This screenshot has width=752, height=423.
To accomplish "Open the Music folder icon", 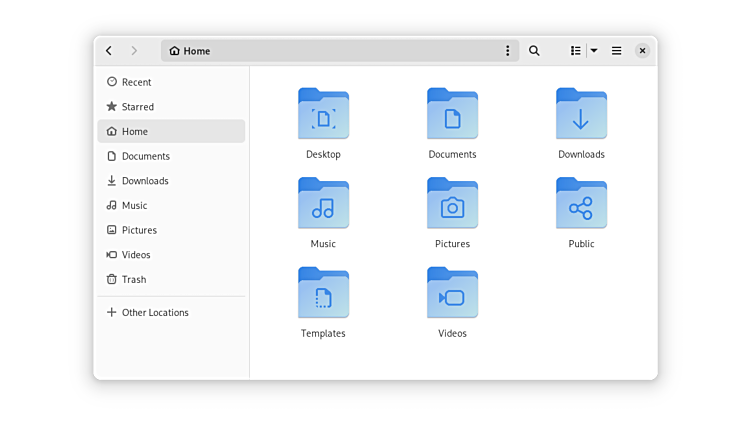I will (x=323, y=203).
